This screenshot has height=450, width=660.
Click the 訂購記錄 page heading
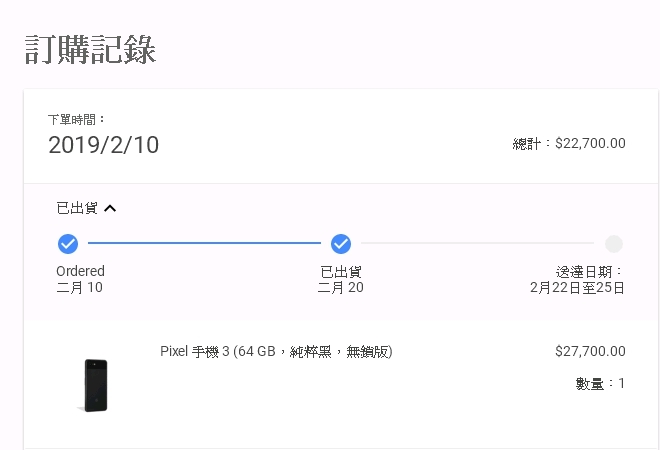90,50
